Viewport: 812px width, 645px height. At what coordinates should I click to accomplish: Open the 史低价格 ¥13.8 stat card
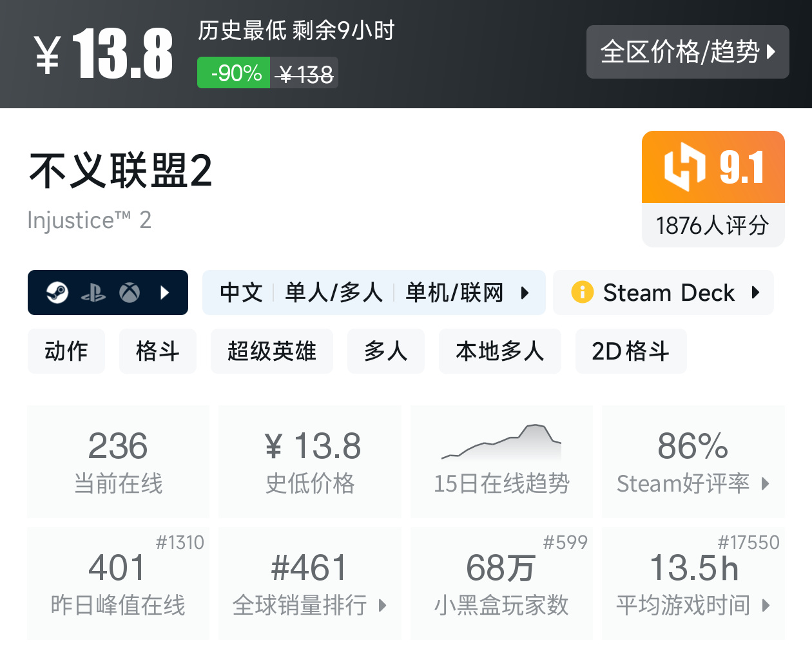click(x=310, y=461)
